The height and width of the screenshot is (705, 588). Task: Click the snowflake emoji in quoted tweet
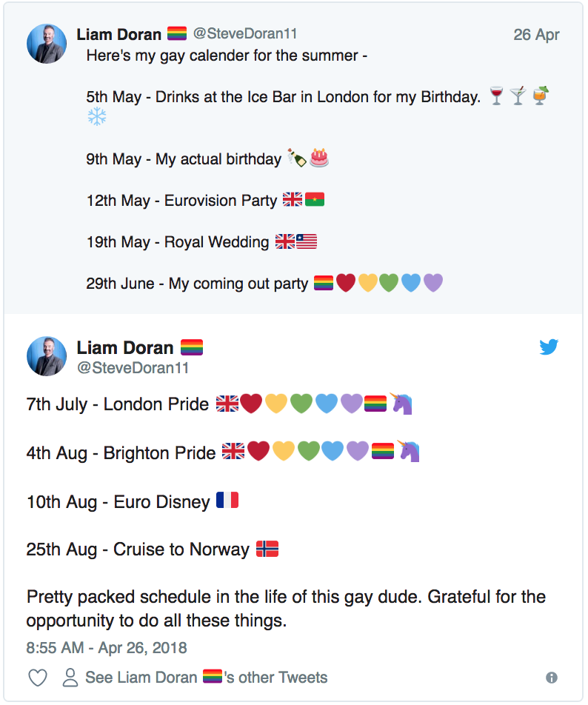click(96, 116)
